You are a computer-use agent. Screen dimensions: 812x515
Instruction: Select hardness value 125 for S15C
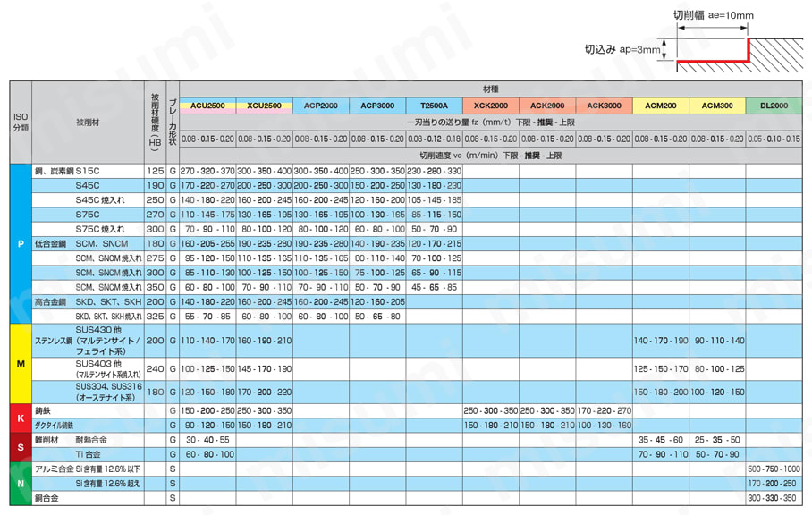155,171
